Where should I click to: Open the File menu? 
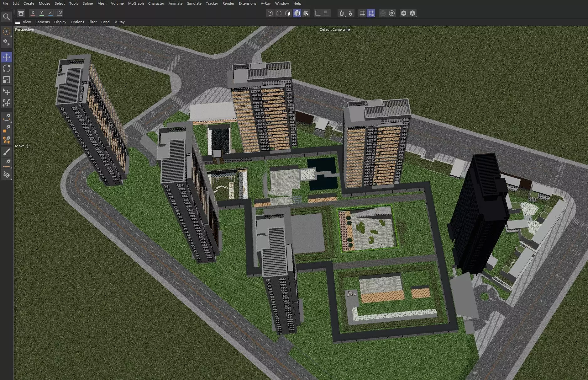click(5, 3)
